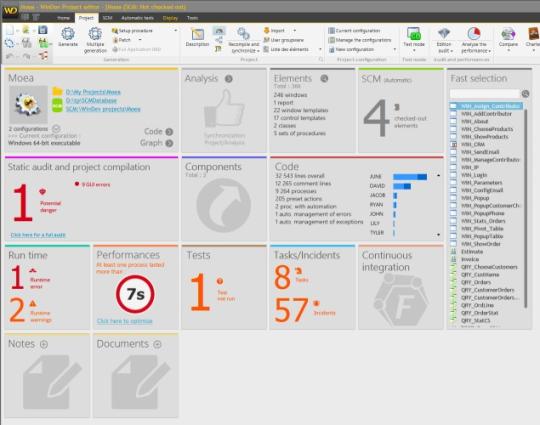Screen dimensions: 540x425
Task: Click the up arrow of Code contributors list
Action: 438,176
